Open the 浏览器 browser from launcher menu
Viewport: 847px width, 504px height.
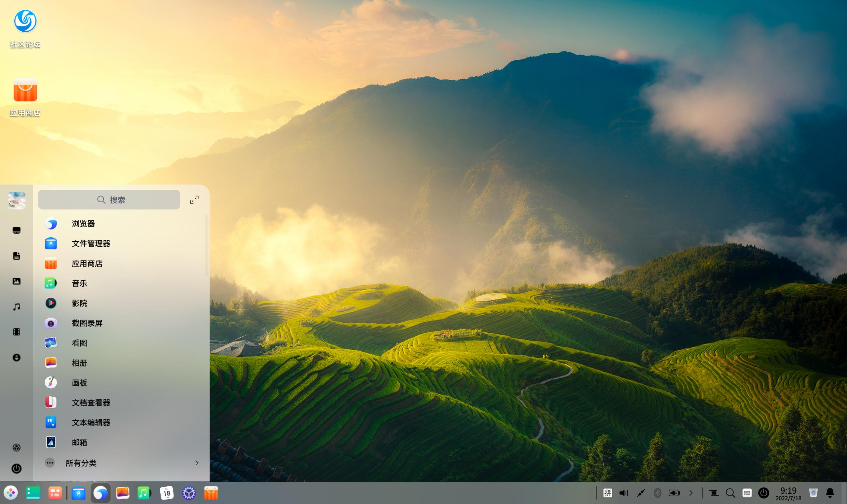[83, 223]
